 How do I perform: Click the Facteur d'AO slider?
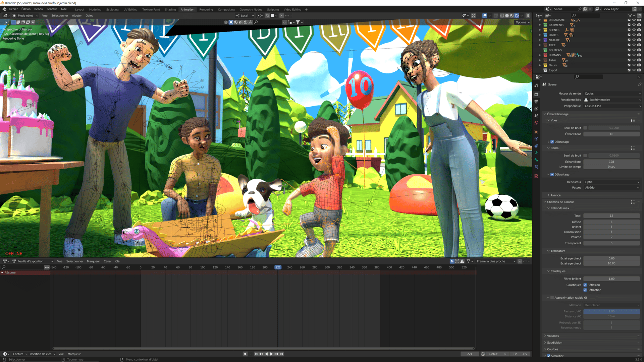pyautogui.click(x=611, y=311)
